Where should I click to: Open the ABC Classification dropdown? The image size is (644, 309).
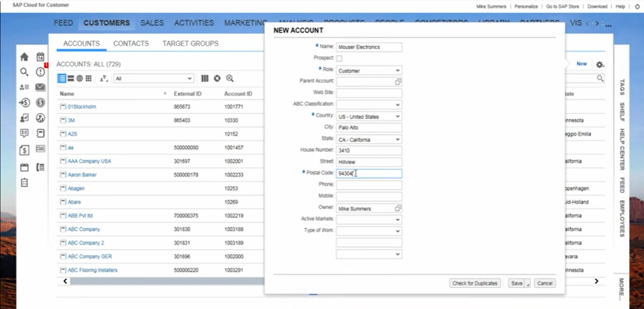[369, 105]
